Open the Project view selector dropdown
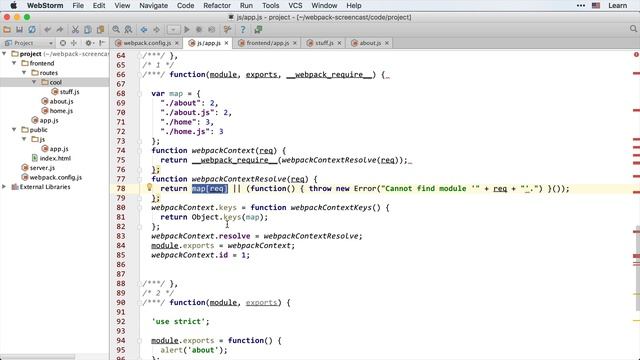 [x=29, y=43]
